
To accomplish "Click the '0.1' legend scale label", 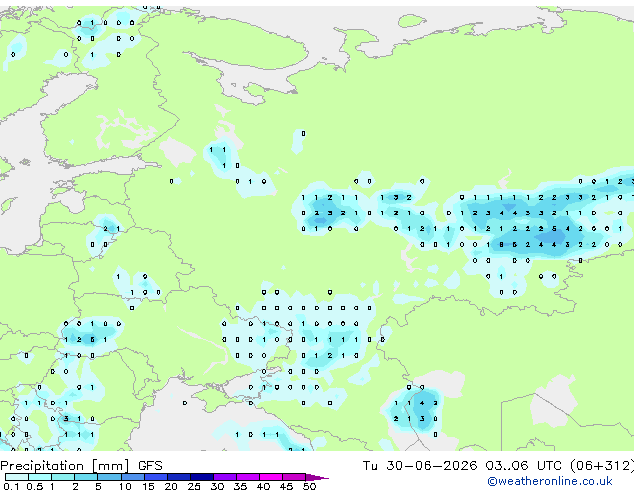I will point(12,486).
